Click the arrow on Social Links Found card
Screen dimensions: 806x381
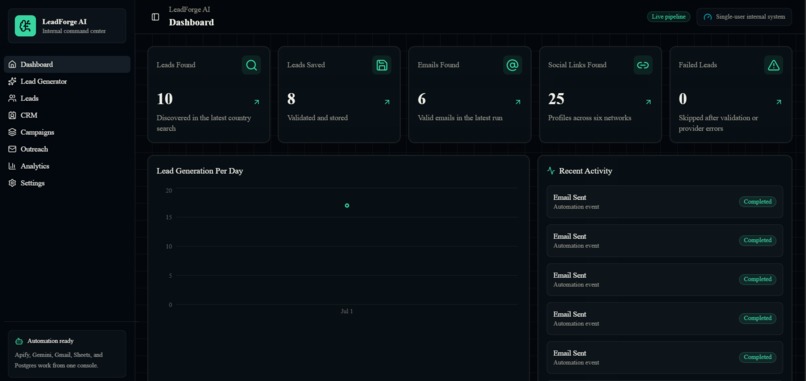pos(648,102)
